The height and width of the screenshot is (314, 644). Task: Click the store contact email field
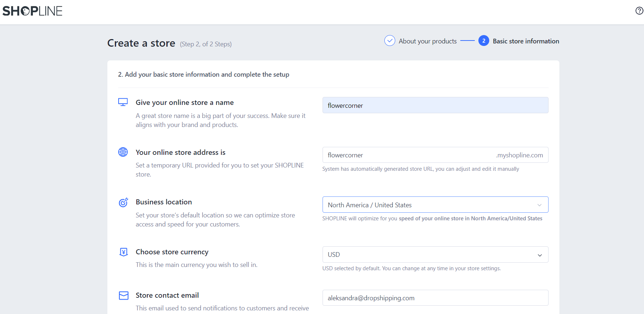pyautogui.click(x=435, y=298)
